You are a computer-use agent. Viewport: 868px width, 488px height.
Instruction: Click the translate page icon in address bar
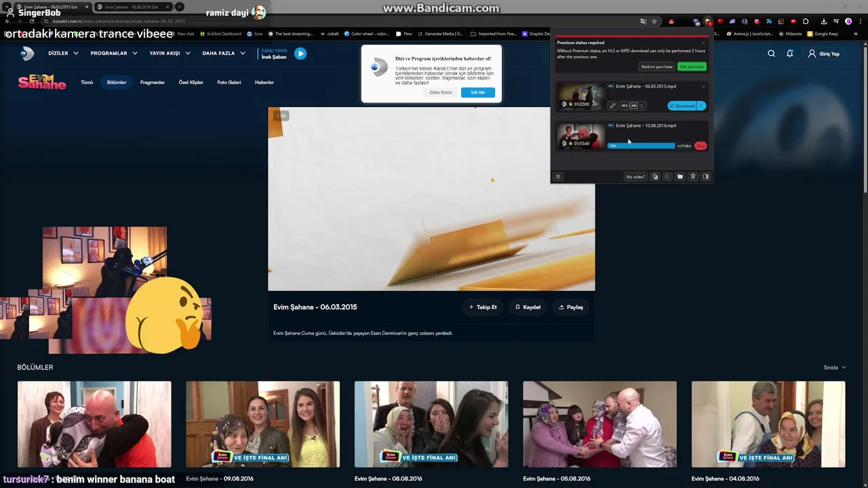pyautogui.click(x=644, y=21)
